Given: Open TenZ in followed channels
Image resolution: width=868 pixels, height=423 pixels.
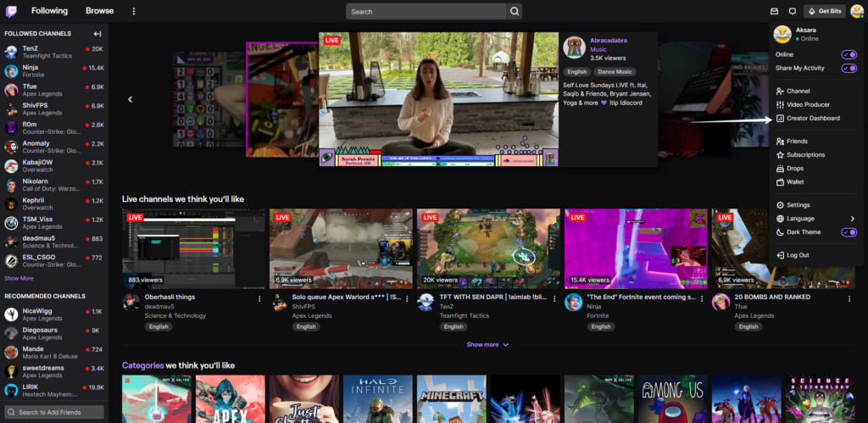Looking at the screenshot, I should (x=54, y=52).
